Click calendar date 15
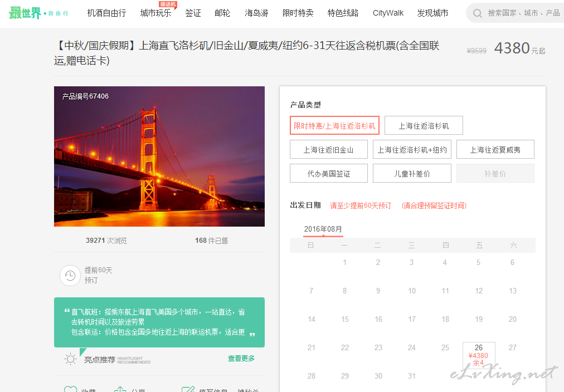Image resolution: width=564 pixels, height=392 pixels. 345,319
